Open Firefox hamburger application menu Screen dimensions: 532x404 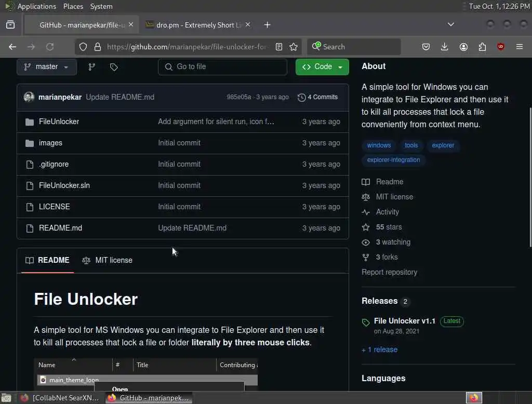tap(520, 47)
